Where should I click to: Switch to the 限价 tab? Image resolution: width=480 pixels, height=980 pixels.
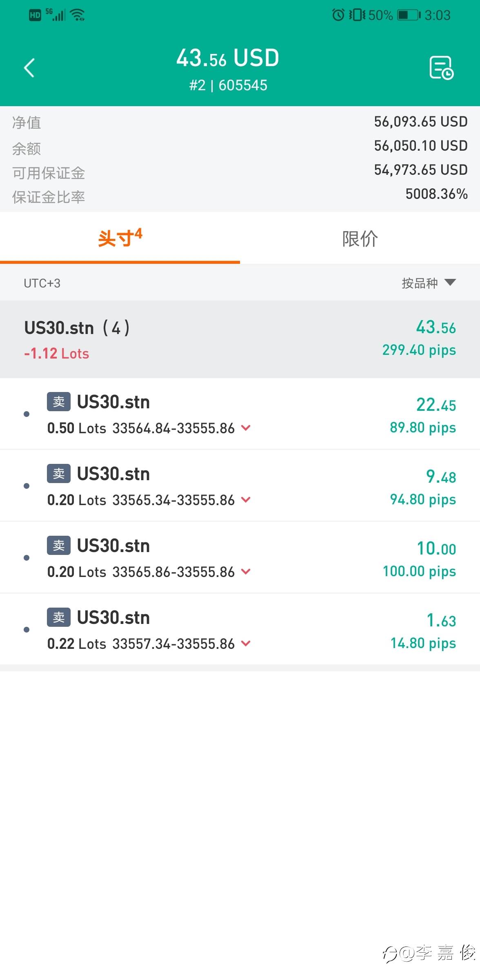click(360, 238)
